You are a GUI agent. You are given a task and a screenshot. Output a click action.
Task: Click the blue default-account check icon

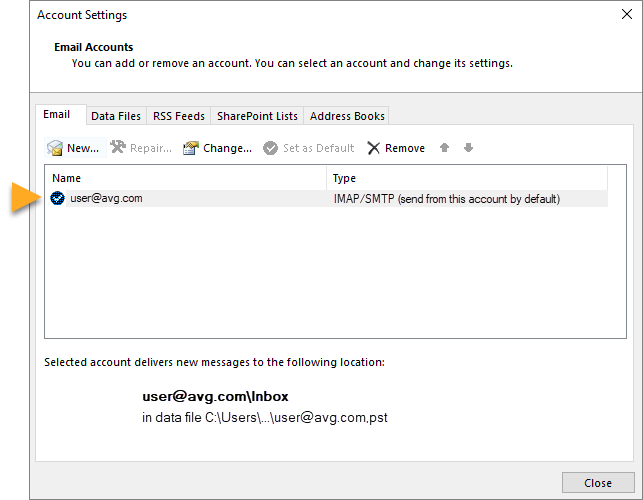click(58, 198)
